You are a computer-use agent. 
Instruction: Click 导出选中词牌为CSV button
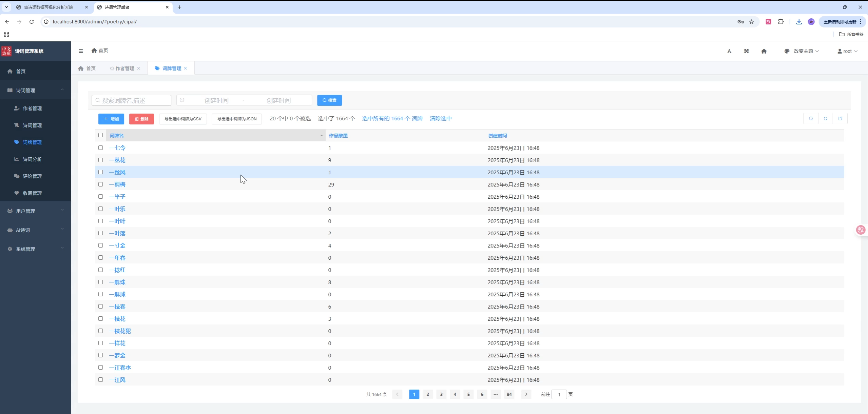pyautogui.click(x=183, y=119)
